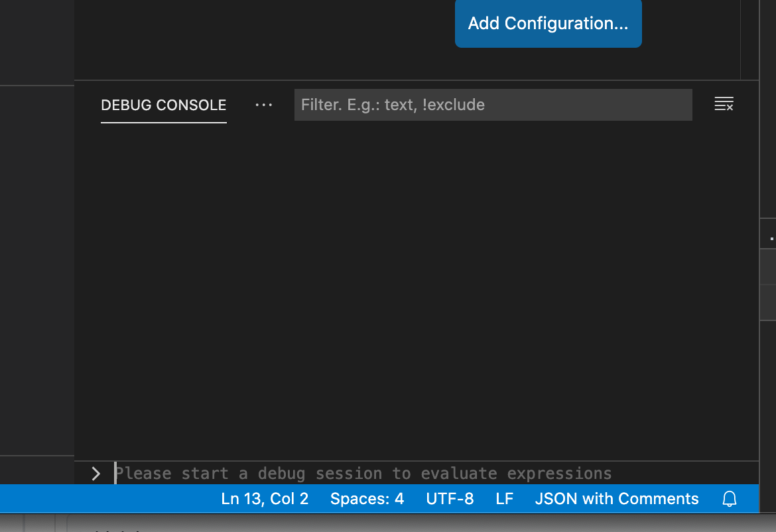
Task: Change end of line sequence via LF
Action: click(x=504, y=499)
